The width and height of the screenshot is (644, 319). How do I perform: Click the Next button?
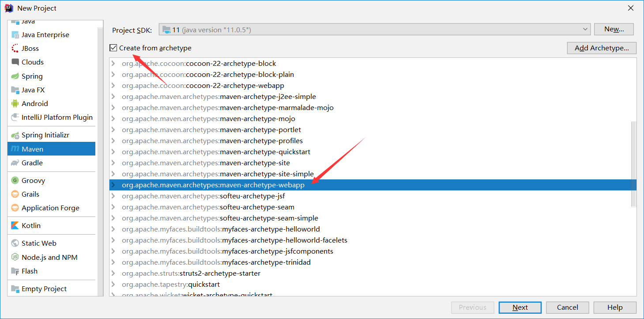pyautogui.click(x=520, y=308)
